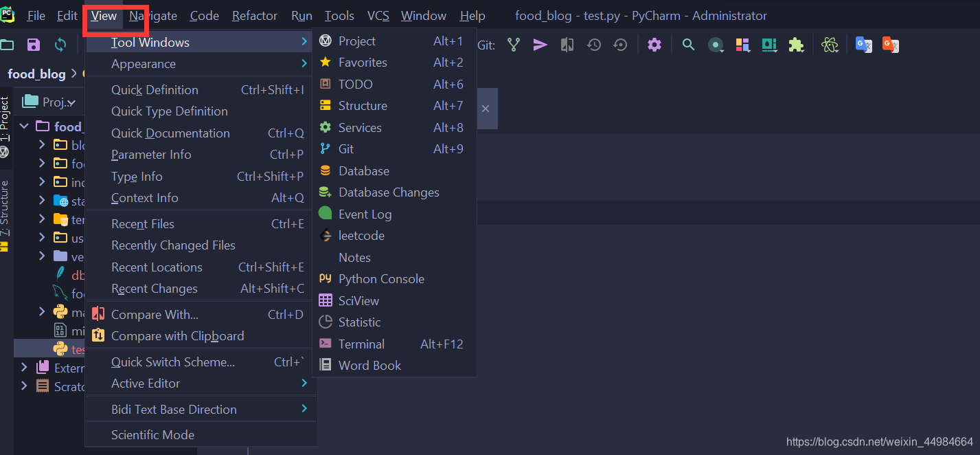Choose Quick Switch Scheme... entry
Viewport: 980px width, 455px height.
(200, 362)
